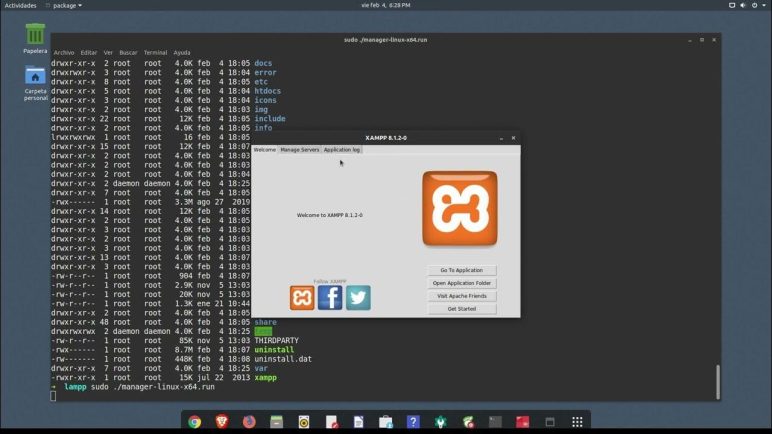Screen dimensions: 772x434
Task: Click the docs directory name
Action: (263, 64)
